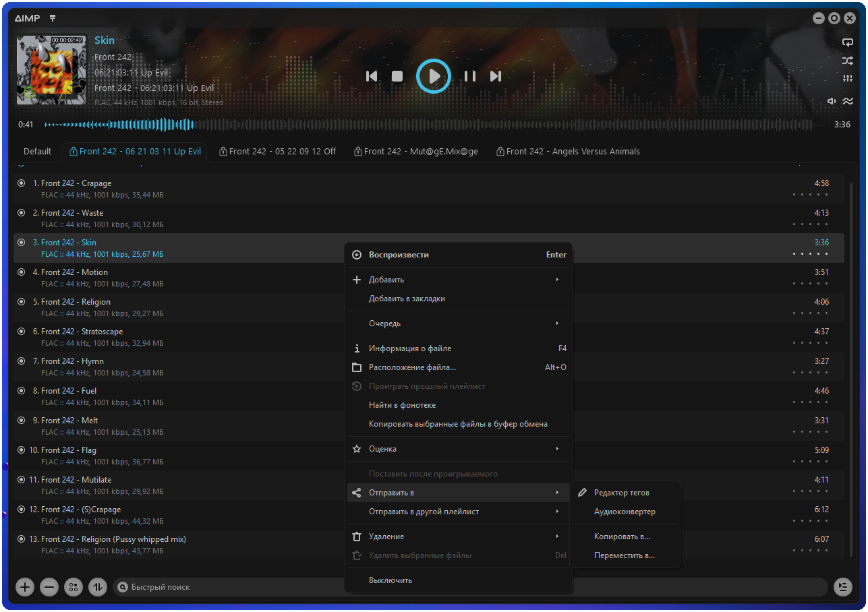The height and width of the screenshot is (612, 868).
Task: Toggle repeat playback mode
Action: (x=848, y=42)
